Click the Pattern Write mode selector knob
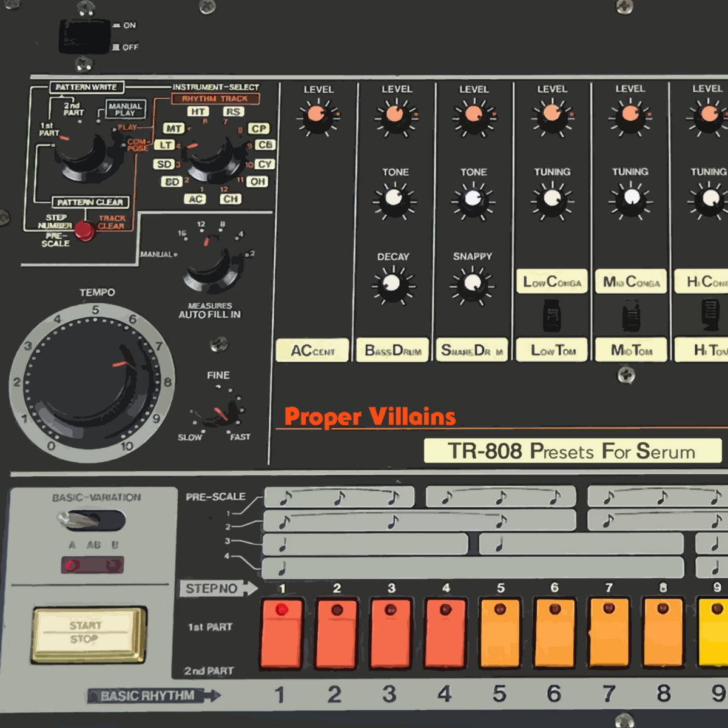 click(82, 153)
